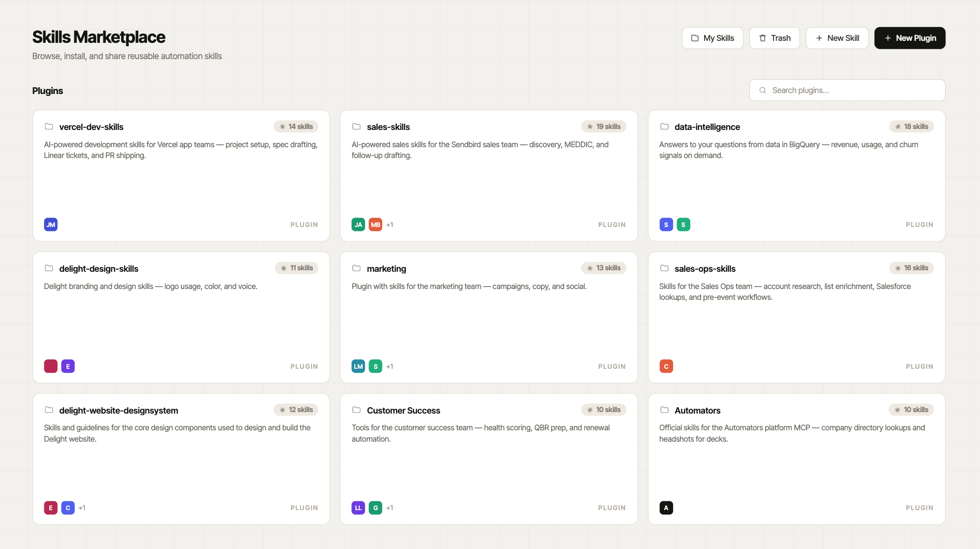980x549 pixels.
Task: Open the Customer Success plugin title
Action: coord(404,411)
